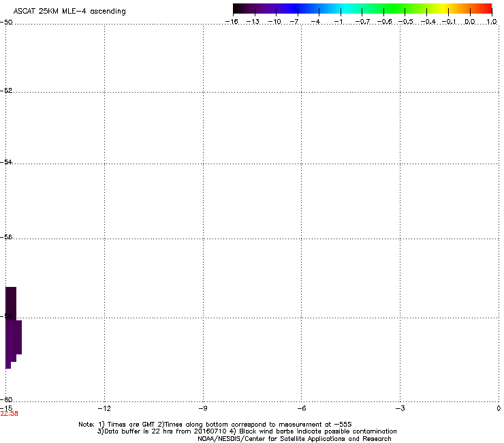Viewport: 504px width, 443px height.
Task: Click the -13 colorbar scale label
Action: click(253, 22)
